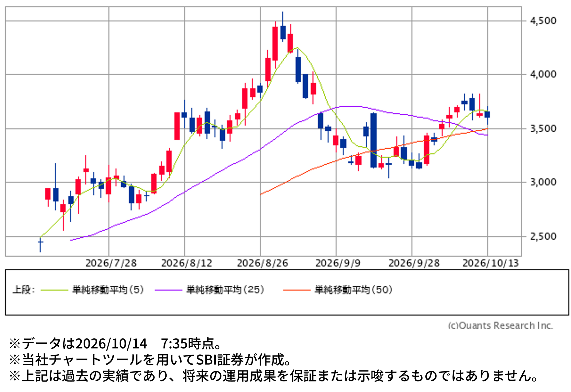The image size is (571, 392).
Task: Click the 上段: legend heading
Action: (x=24, y=290)
